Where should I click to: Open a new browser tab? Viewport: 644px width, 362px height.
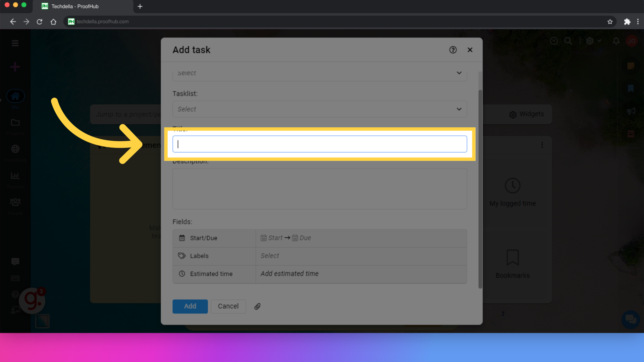(140, 6)
